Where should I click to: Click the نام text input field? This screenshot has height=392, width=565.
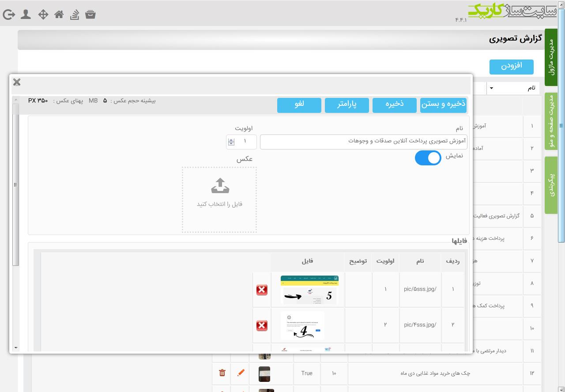point(363,142)
